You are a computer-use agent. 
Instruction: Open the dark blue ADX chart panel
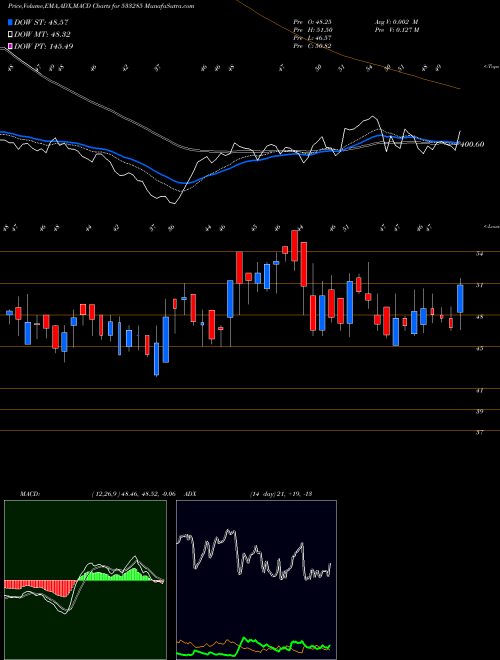256,580
